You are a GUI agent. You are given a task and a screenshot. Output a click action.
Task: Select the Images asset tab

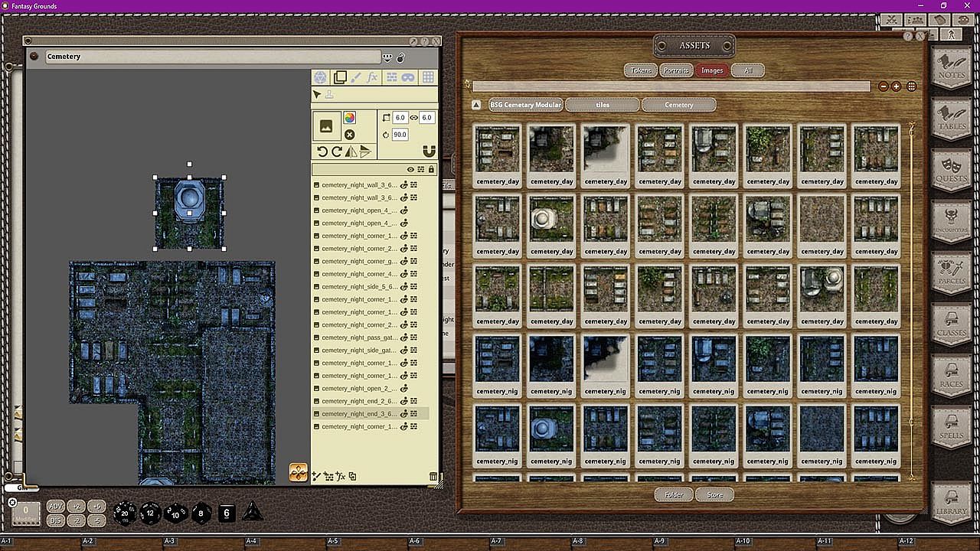(x=712, y=70)
